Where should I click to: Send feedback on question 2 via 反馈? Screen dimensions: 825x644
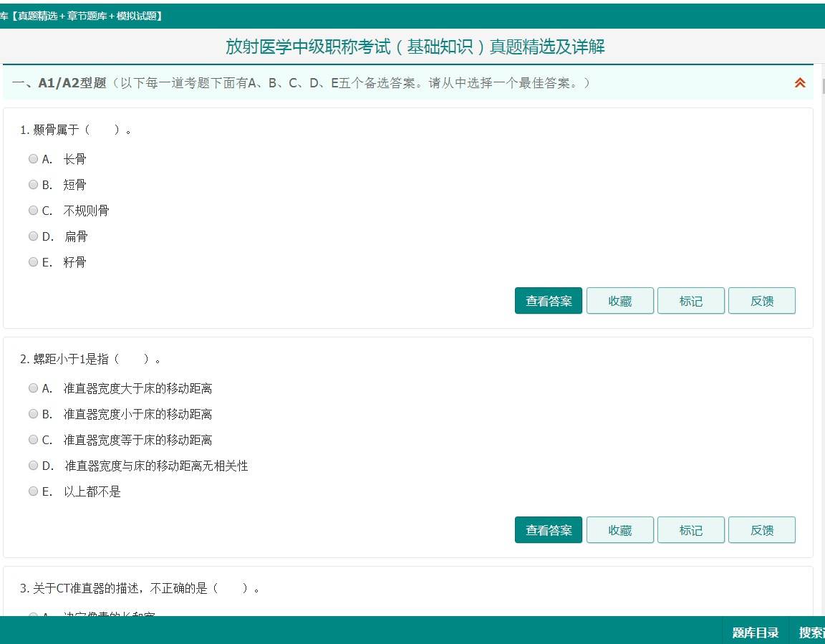pyautogui.click(x=762, y=530)
